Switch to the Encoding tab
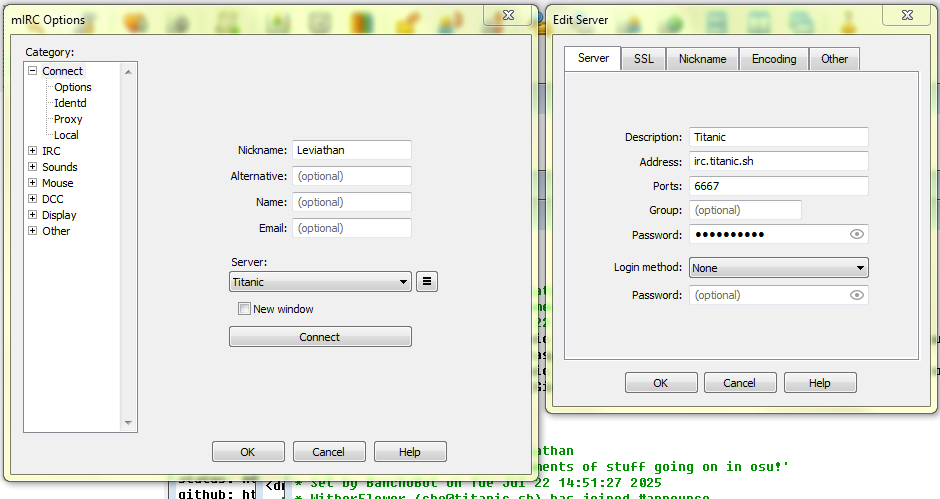This screenshot has width=940, height=499. pos(774,59)
